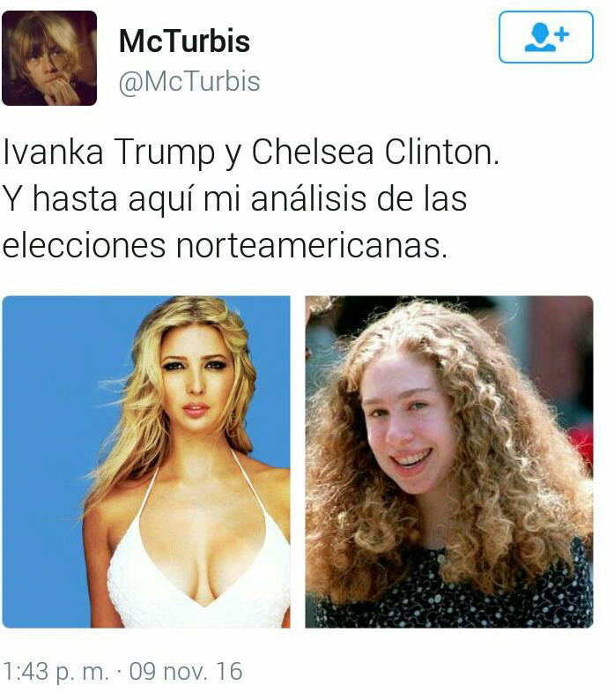Viewport: 614px width, 700px height.
Task: Click the @McTurbis handle
Action: click(189, 82)
